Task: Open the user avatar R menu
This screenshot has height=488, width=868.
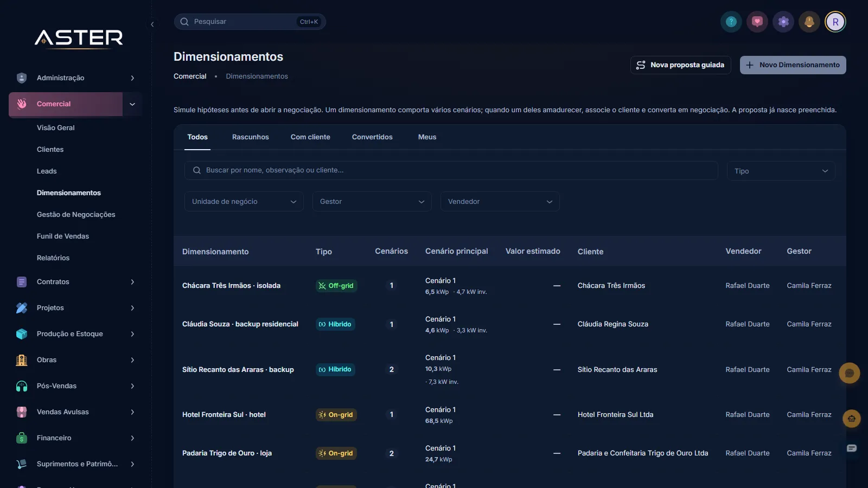Action: [835, 22]
